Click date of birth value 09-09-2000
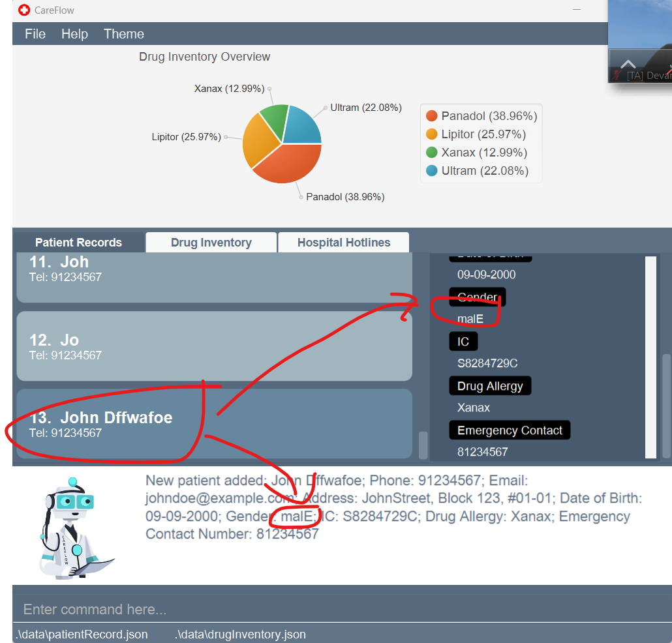672x643 pixels. [487, 275]
